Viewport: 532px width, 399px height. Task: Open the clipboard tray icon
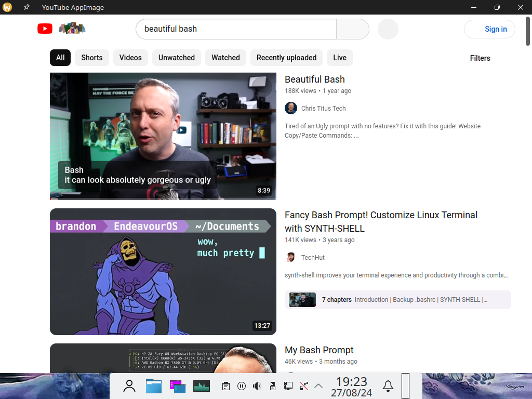(226, 386)
